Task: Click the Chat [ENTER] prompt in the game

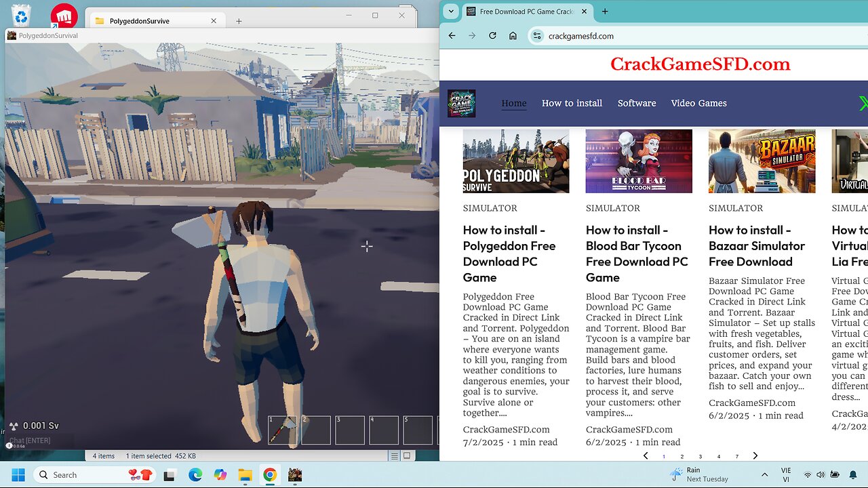Action: (30, 441)
